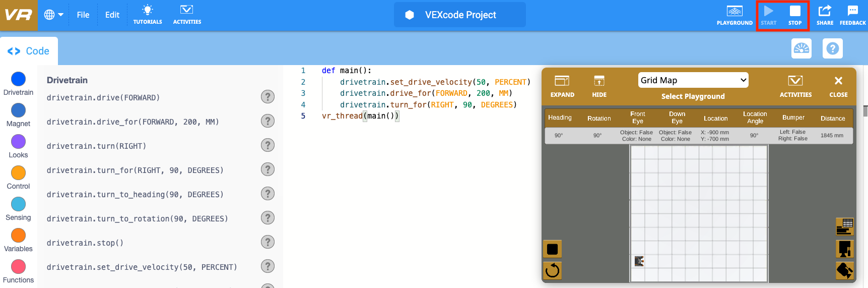
Task: Open the Playground window icon
Action: tap(734, 15)
